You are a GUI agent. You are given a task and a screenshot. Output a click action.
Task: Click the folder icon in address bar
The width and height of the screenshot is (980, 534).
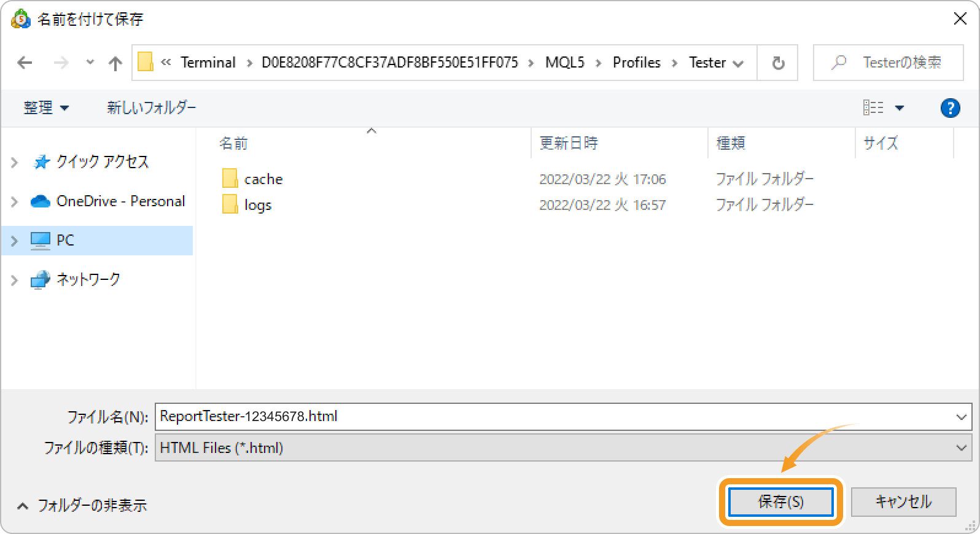pos(146,62)
